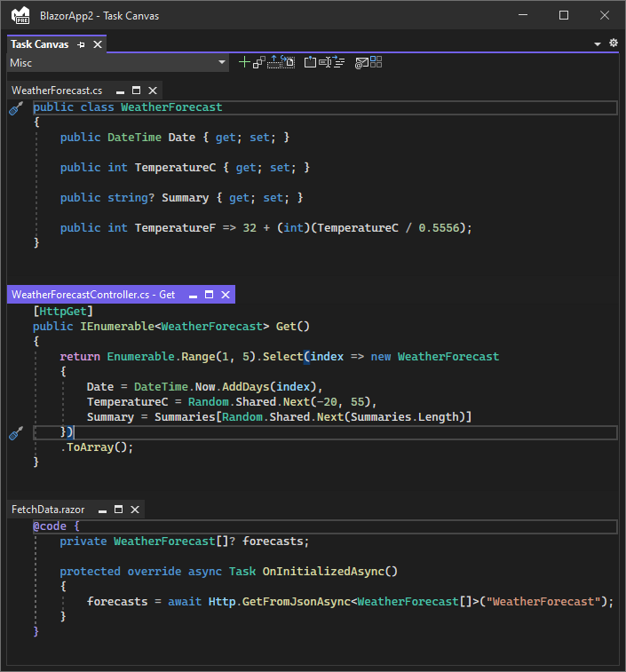Click screwdriver icon beside WeatherForecast class
626x672 pixels.
click(15, 107)
